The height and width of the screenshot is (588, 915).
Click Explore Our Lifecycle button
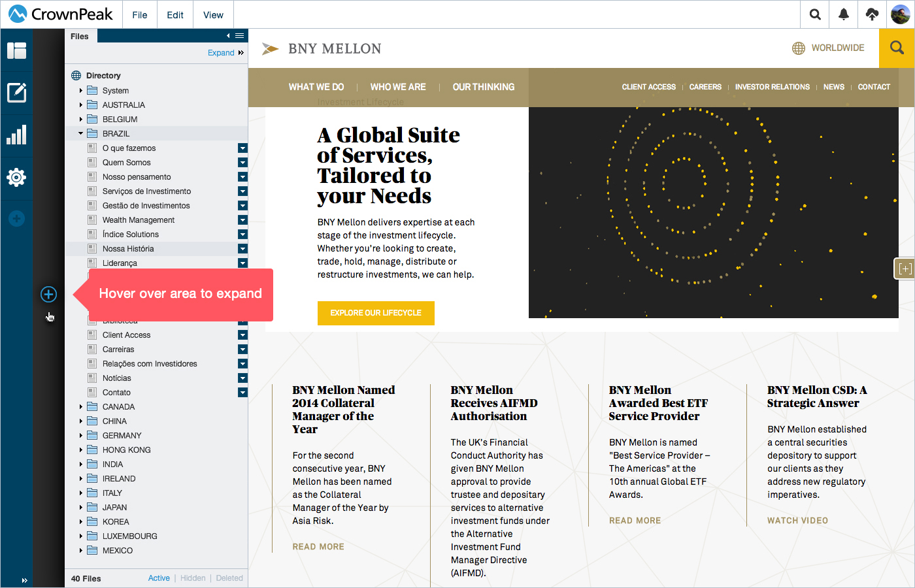(x=376, y=313)
